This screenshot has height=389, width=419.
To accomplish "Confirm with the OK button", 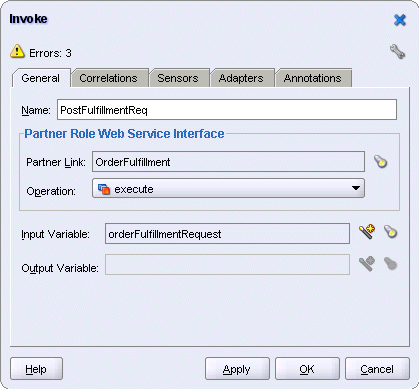I will (x=307, y=369).
